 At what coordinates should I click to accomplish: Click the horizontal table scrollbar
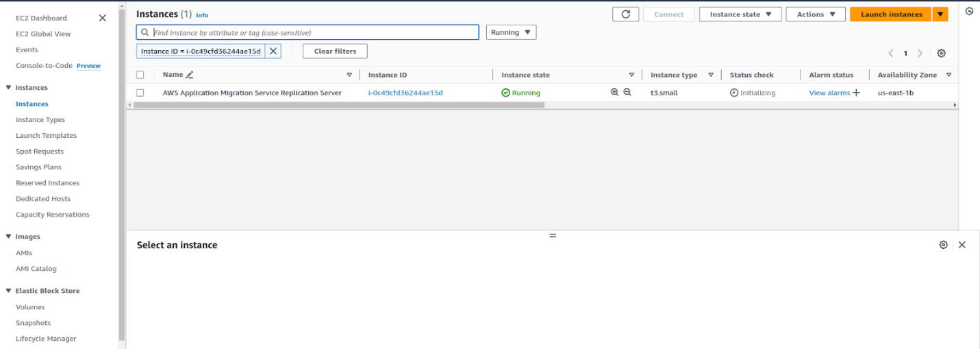coord(339,106)
